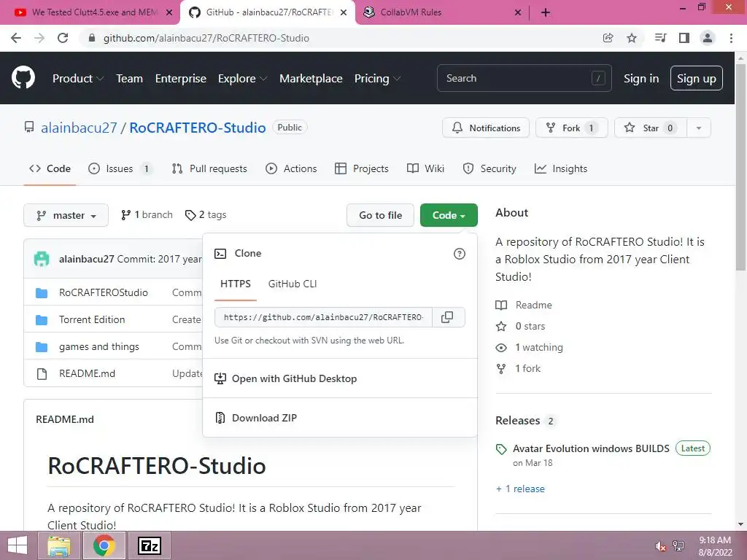
Task: Click the Torrent Edition folder icon
Action: pos(42,320)
